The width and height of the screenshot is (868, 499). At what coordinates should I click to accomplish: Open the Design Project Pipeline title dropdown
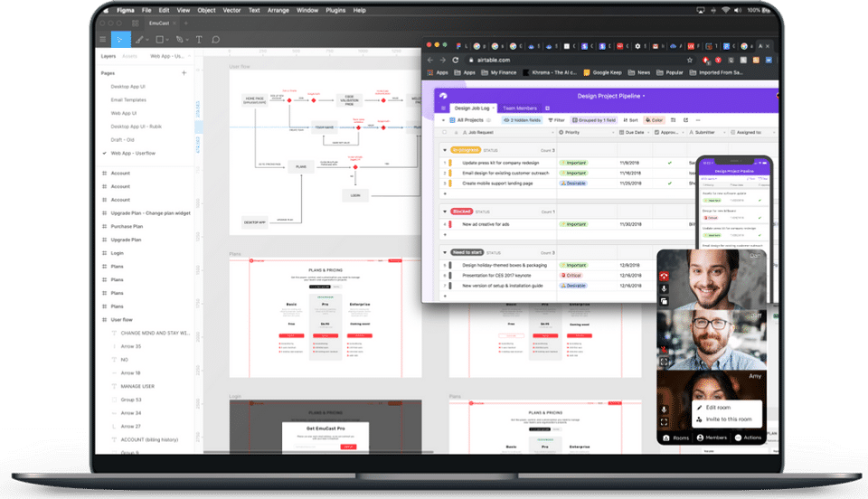[x=611, y=96]
